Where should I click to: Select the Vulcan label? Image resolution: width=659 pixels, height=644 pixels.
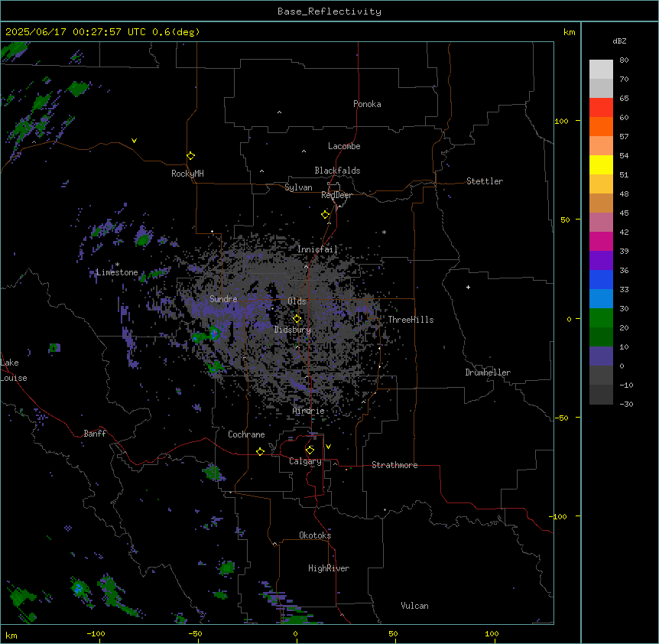pyautogui.click(x=414, y=606)
